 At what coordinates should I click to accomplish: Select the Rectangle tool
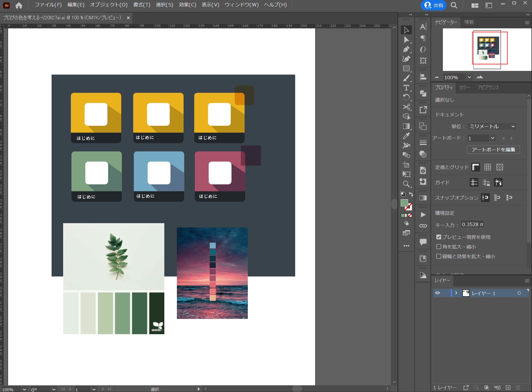406,68
